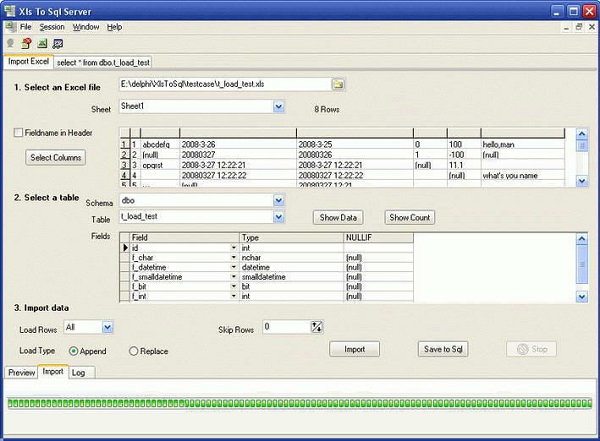
Task: Click the Import button
Action: [355, 349]
